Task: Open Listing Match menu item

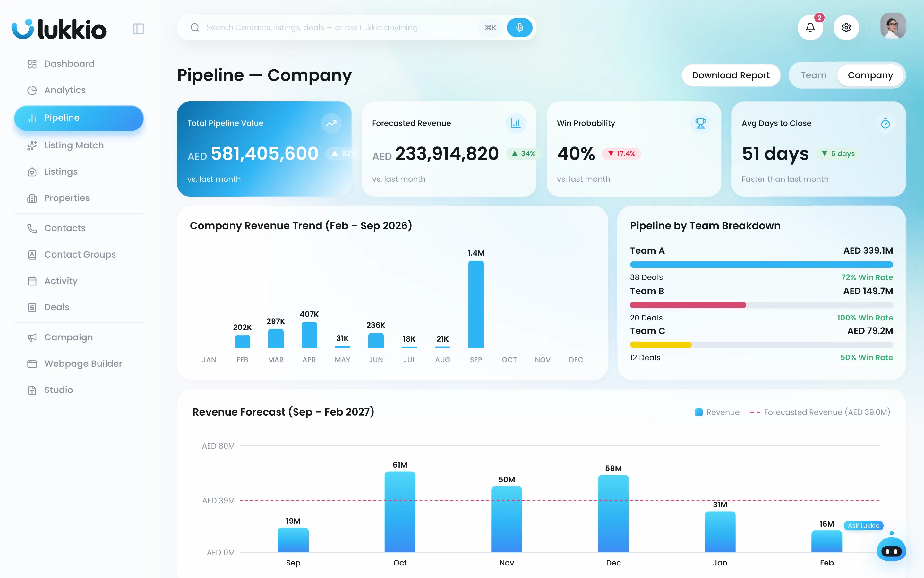Action: click(x=79, y=146)
